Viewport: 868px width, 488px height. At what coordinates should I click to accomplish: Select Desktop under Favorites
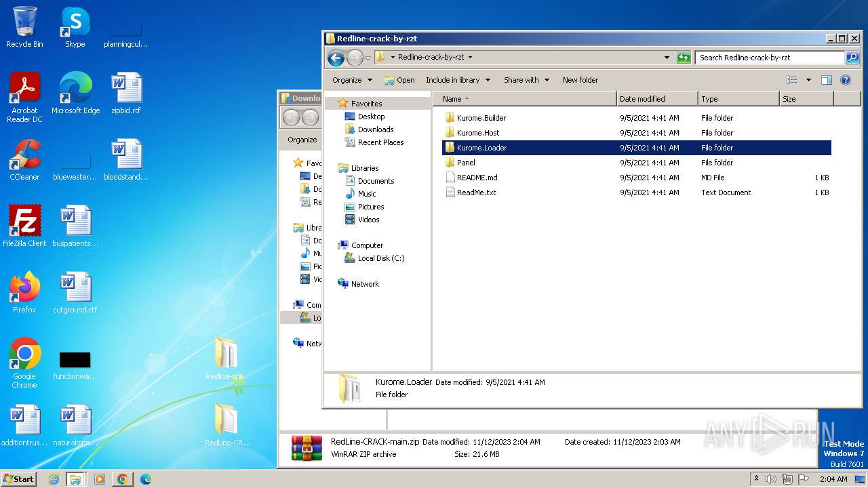(371, 117)
